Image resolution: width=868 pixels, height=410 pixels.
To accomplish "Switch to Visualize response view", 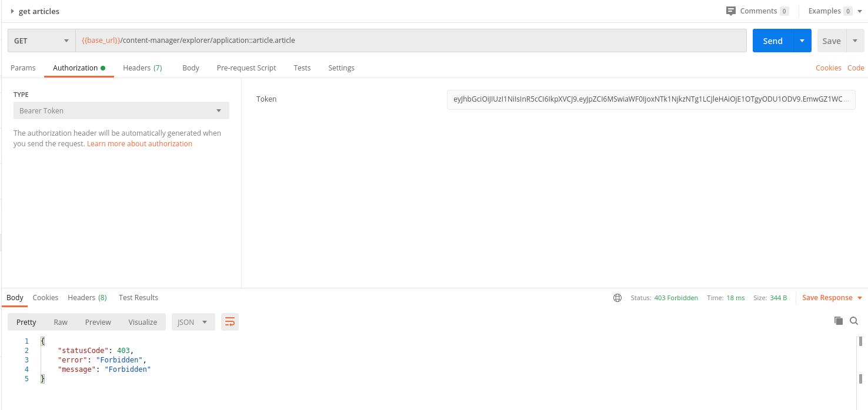I will pos(143,322).
